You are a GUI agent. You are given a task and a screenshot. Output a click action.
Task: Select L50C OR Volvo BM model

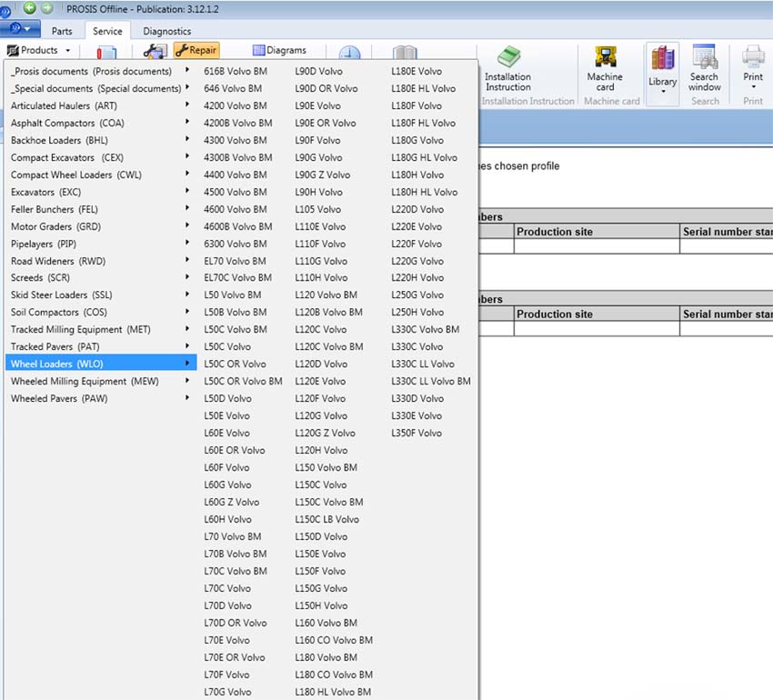click(x=243, y=381)
